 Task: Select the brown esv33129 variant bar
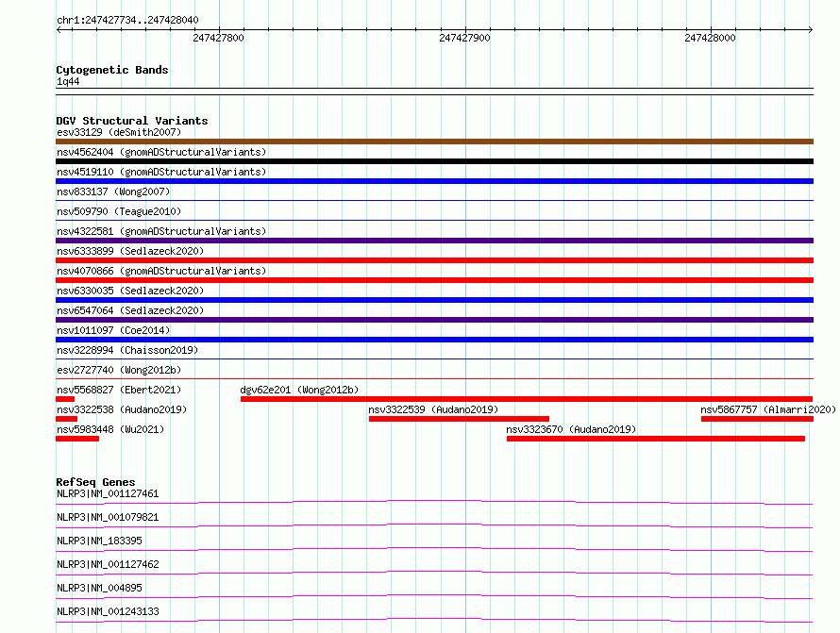pos(434,142)
